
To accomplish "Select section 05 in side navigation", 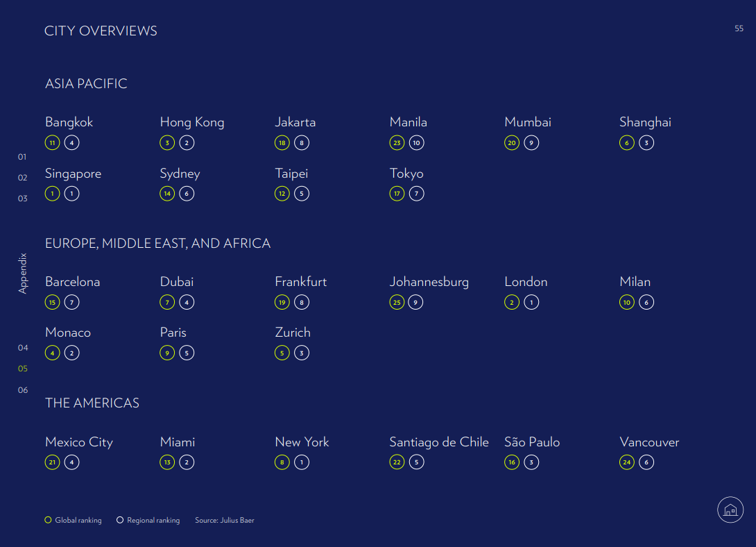I will pyautogui.click(x=23, y=369).
